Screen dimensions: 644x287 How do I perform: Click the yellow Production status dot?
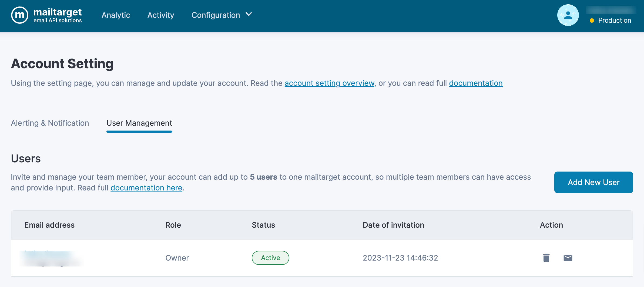(x=592, y=20)
